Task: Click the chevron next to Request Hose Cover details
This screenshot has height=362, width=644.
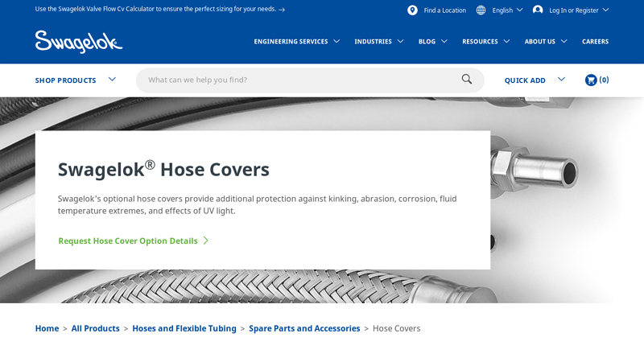Action: [206, 241]
